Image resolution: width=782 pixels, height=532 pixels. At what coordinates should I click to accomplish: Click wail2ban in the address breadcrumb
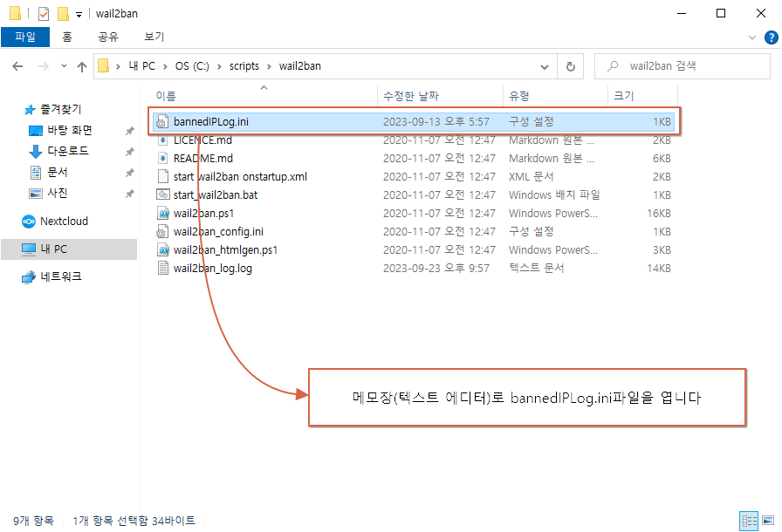299,66
